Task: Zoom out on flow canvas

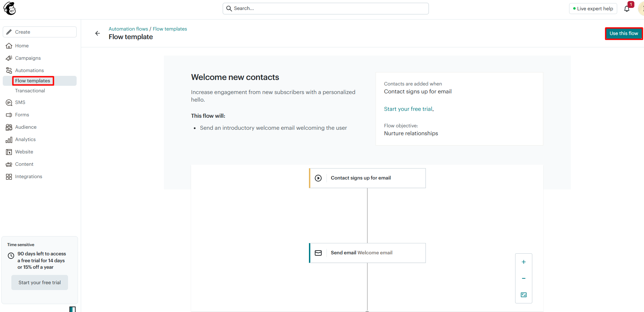Action: pos(524,278)
